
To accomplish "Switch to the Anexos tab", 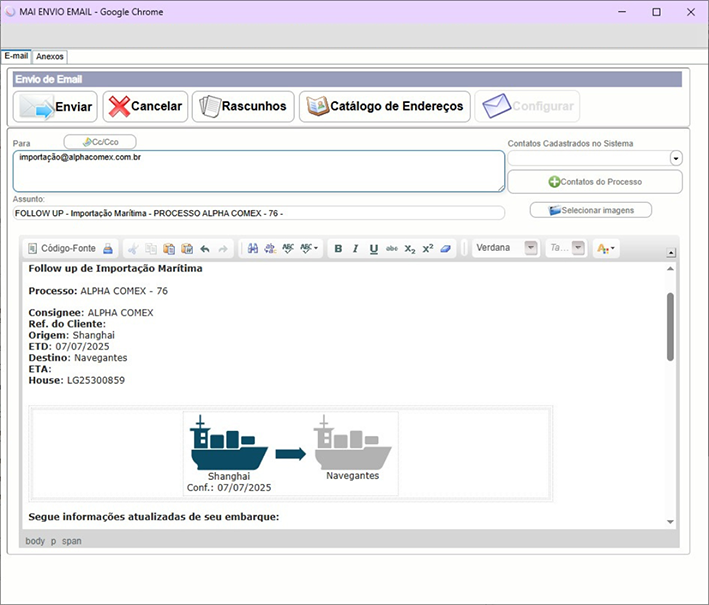I will pyautogui.click(x=50, y=57).
